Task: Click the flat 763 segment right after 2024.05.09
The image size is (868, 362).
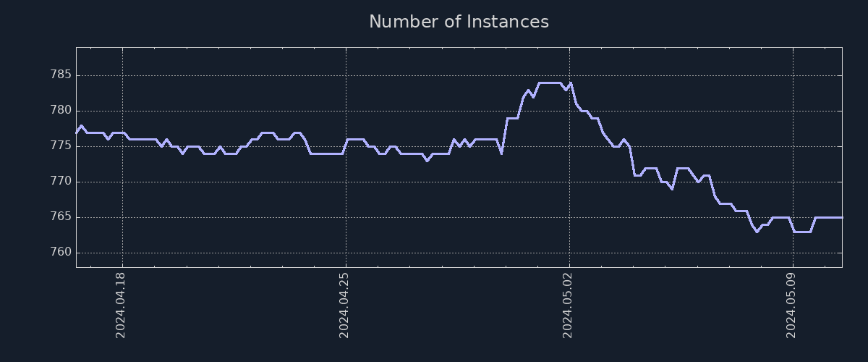Action: pyautogui.click(x=801, y=232)
